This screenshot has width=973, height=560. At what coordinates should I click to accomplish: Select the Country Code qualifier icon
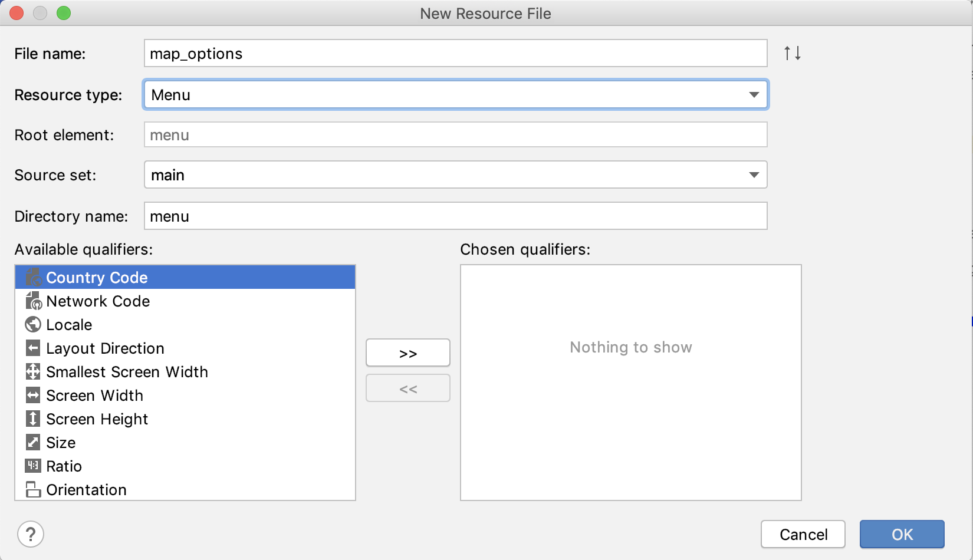tap(33, 277)
